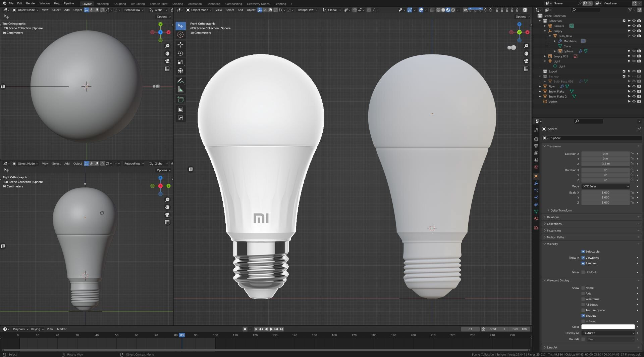The height and width of the screenshot is (357, 644).
Task: Open the Object Data mesh properties tab
Action: [x=536, y=212]
